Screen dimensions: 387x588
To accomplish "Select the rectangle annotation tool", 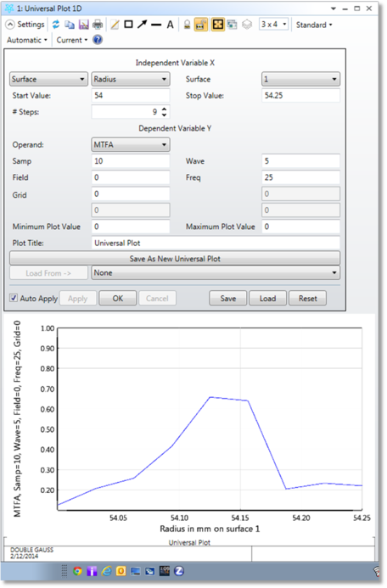I will pyautogui.click(x=128, y=25).
